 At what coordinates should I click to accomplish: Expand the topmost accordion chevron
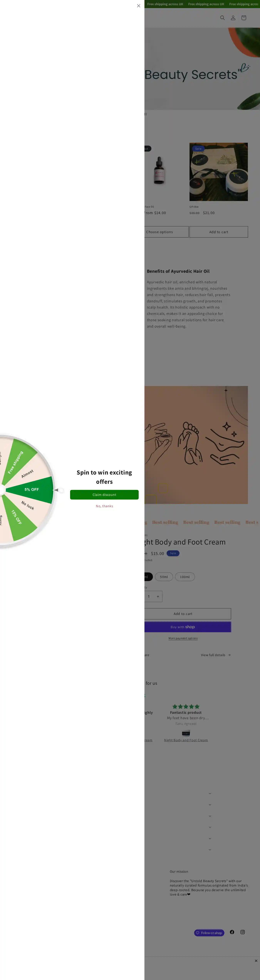tap(210, 793)
